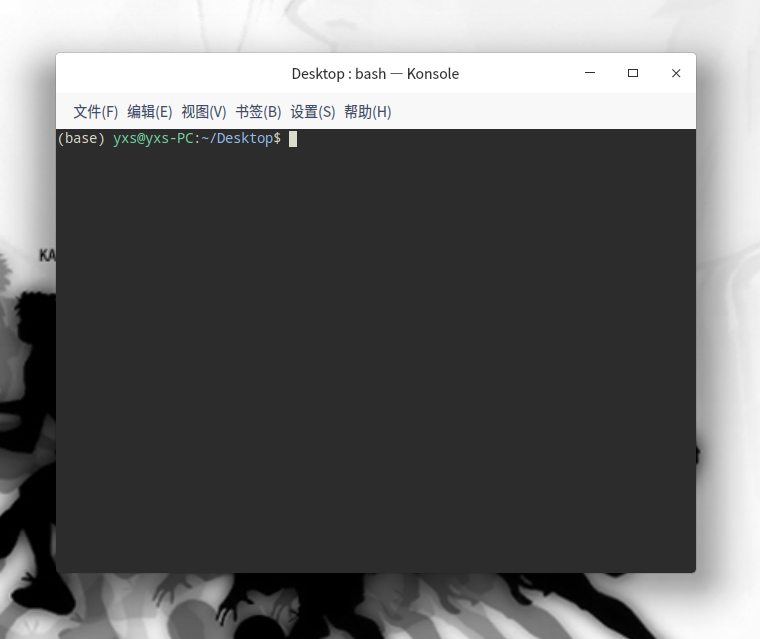Click the Konsole title bar text
760x639 pixels.
tap(375, 74)
